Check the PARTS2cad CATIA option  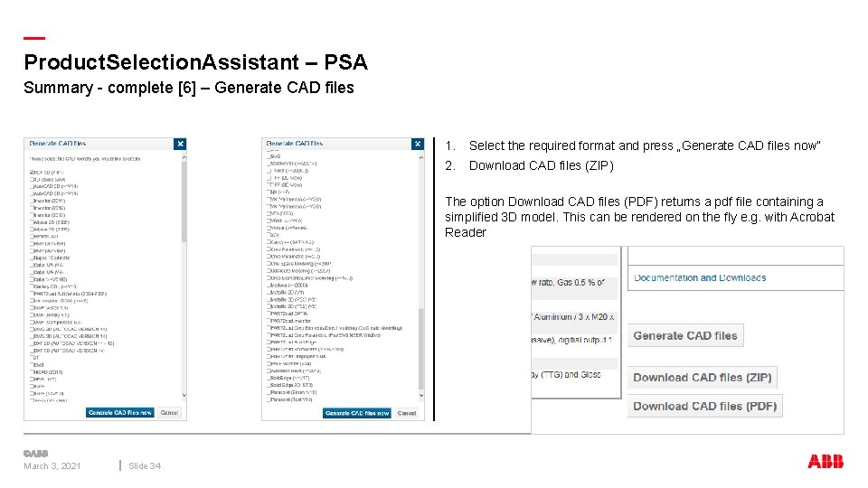click(x=269, y=314)
